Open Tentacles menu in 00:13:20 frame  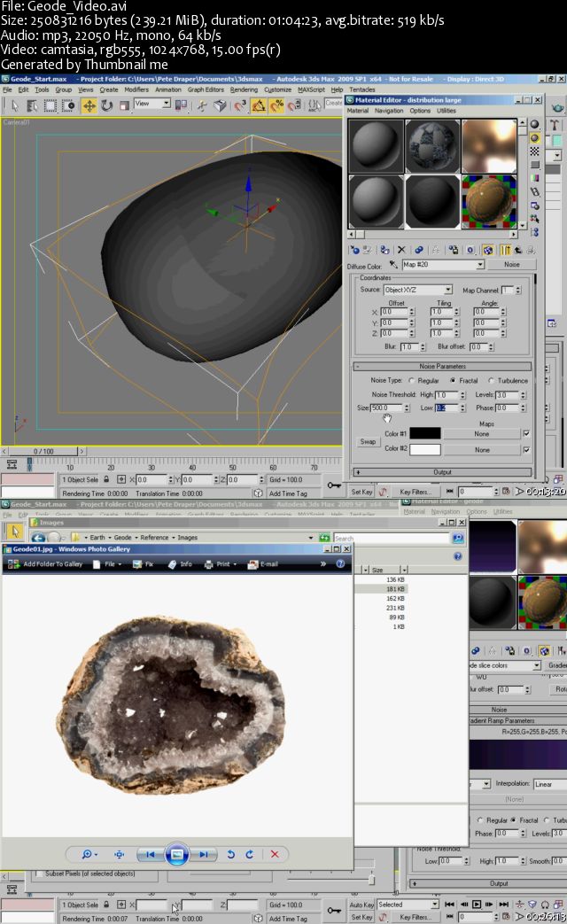tap(362, 89)
